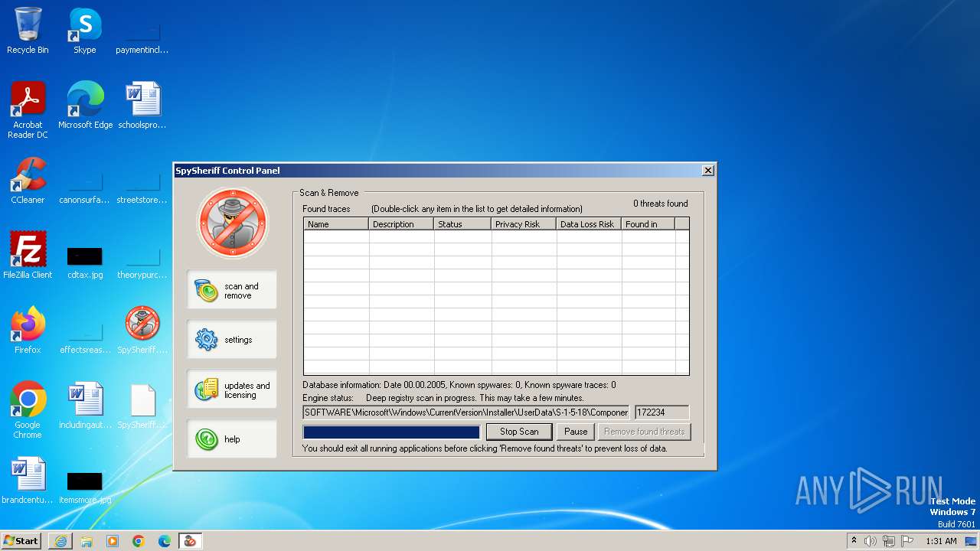Open media player from taskbar
This screenshot has width=980, height=551.
113,541
